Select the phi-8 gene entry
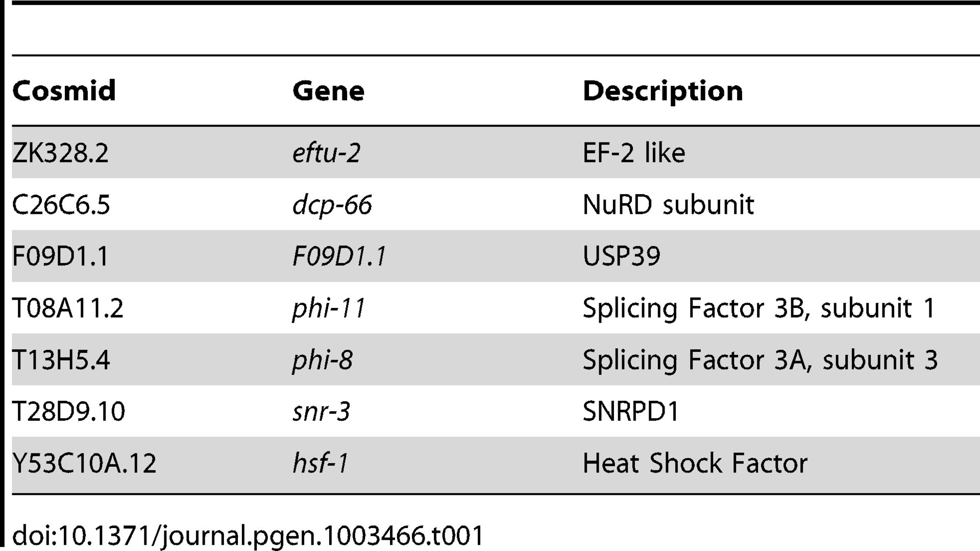 point(322,361)
